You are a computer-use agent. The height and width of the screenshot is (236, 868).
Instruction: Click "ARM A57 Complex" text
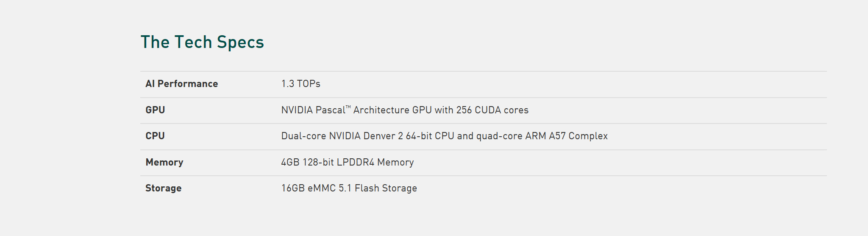click(566, 136)
